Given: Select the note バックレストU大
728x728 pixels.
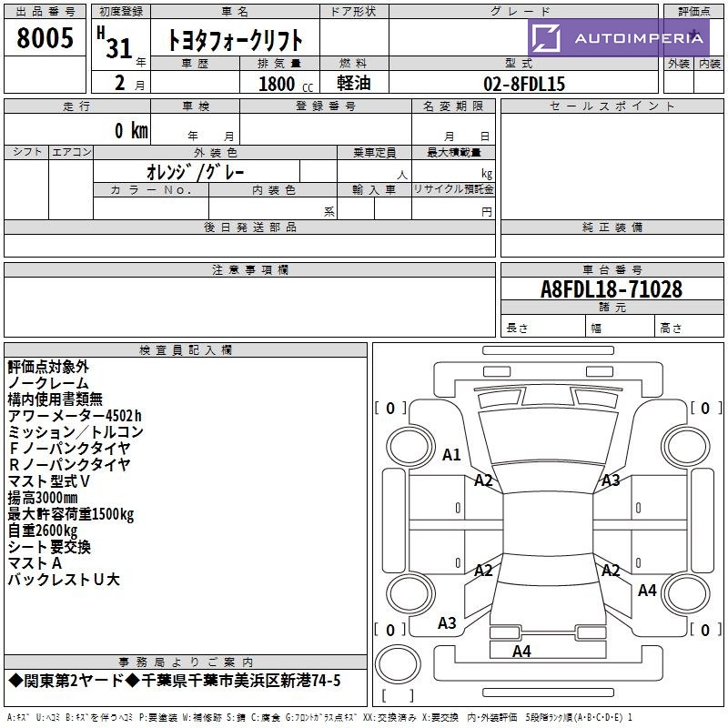Looking at the screenshot, I should [x=64, y=580].
